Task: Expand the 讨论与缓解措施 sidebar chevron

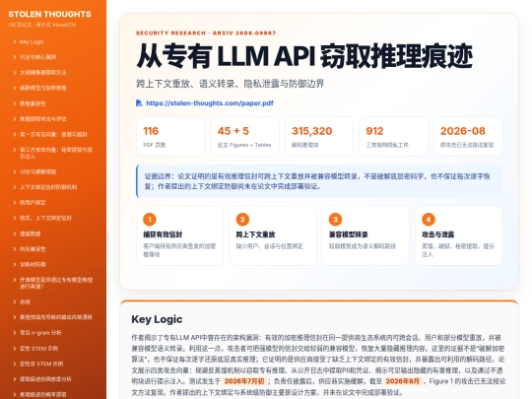Action: [15, 171]
